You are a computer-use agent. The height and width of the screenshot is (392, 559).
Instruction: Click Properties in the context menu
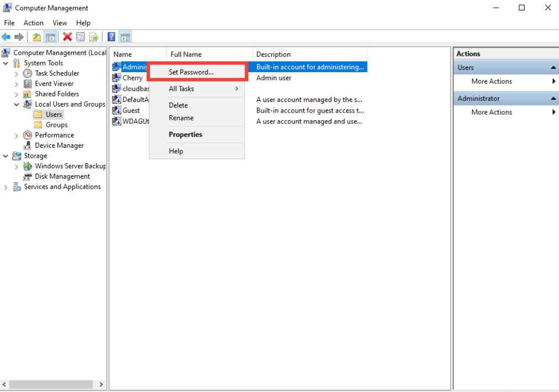(185, 135)
